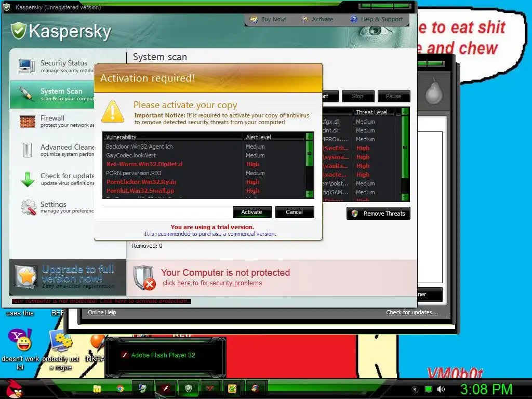The image size is (532, 399).
Task: Select the GayCodec.lookAlert row
Action: click(x=205, y=155)
